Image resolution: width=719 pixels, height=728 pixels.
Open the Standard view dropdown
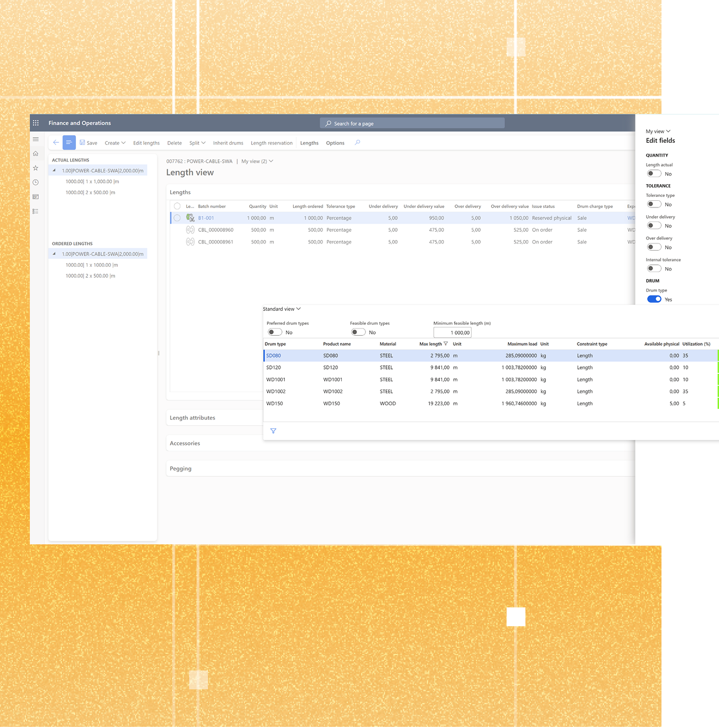(x=282, y=309)
